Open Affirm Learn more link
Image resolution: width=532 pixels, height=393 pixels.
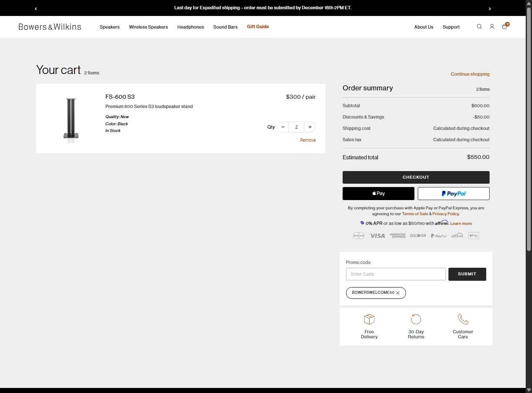pyautogui.click(x=461, y=224)
